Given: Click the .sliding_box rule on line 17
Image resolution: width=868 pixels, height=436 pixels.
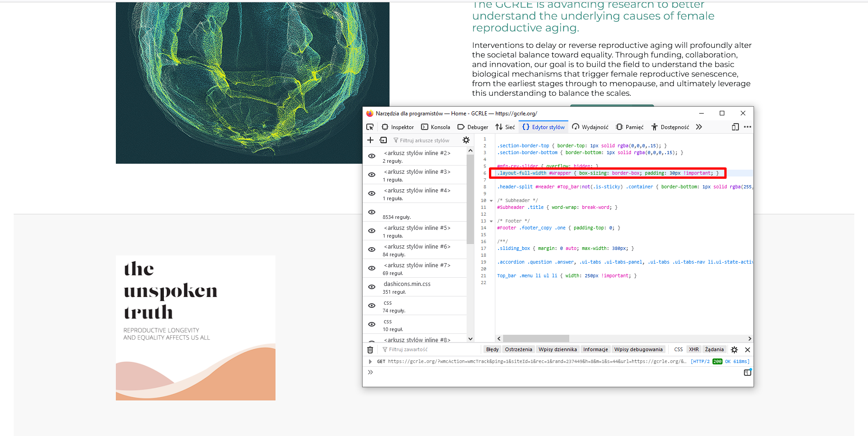Looking at the screenshot, I should pos(565,249).
